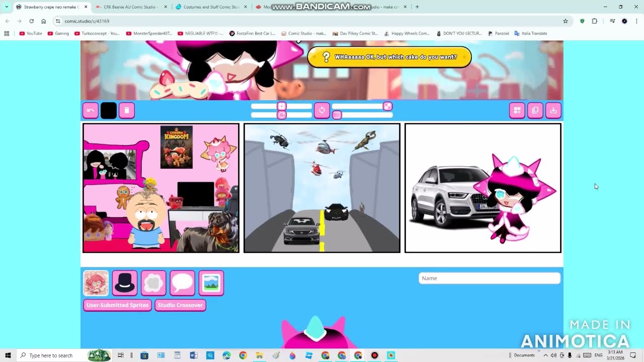Adjust the rotation slider handle
This screenshot has width=644, height=362.
[x=282, y=115]
